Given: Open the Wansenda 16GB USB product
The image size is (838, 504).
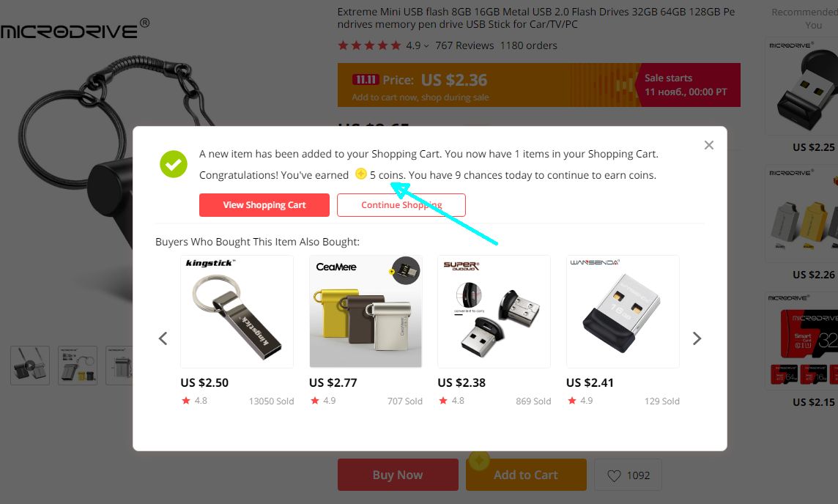Looking at the screenshot, I should tap(623, 311).
